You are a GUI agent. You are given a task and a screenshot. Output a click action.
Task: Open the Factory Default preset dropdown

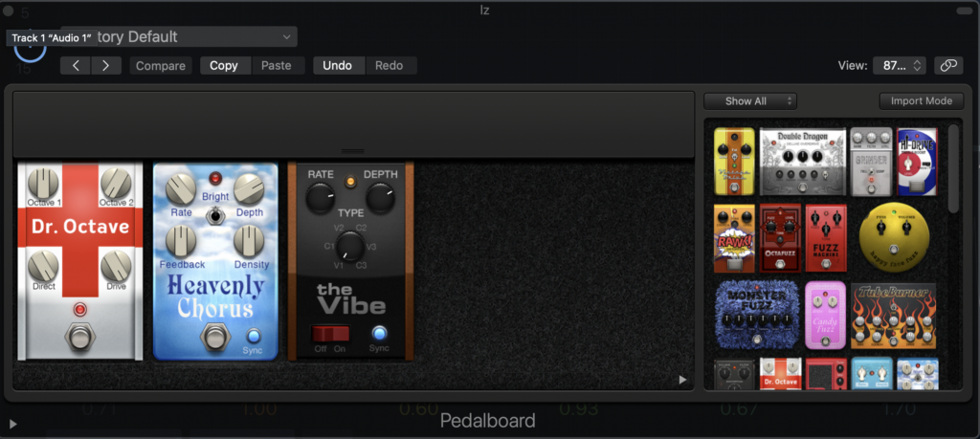(x=178, y=37)
